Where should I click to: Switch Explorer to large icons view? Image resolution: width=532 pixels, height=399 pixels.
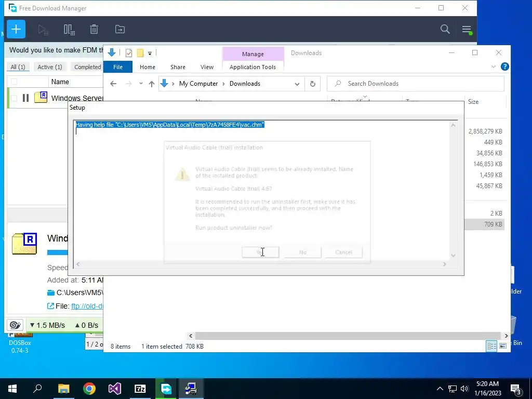click(503, 346)
